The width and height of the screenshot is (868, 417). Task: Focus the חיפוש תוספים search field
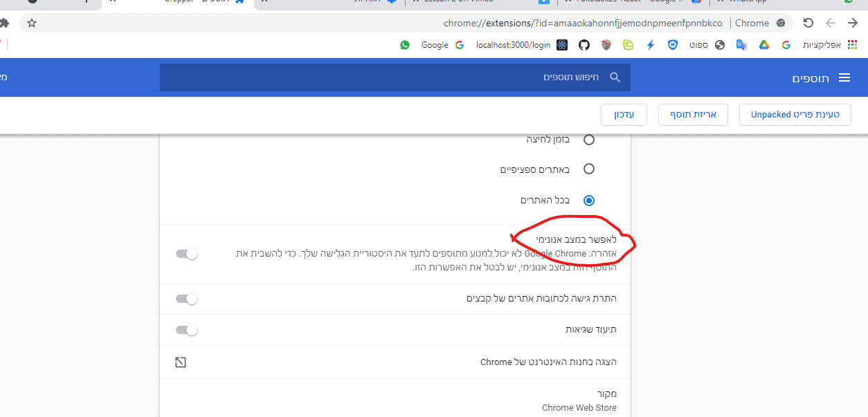click(x=395, y=77)
